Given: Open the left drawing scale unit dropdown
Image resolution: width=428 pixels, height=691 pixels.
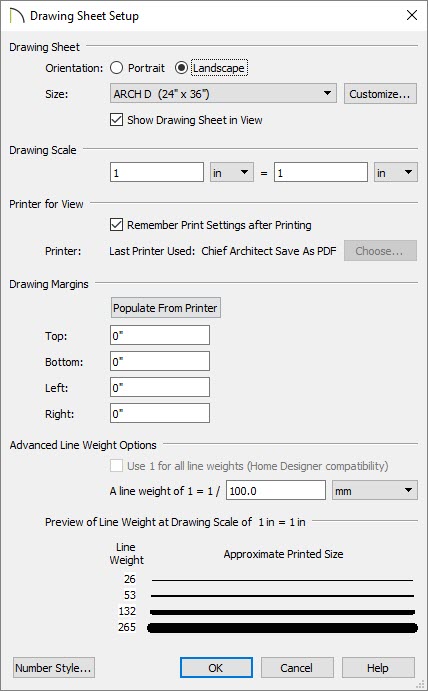Looking at the screenshot, I should [232, 172].
